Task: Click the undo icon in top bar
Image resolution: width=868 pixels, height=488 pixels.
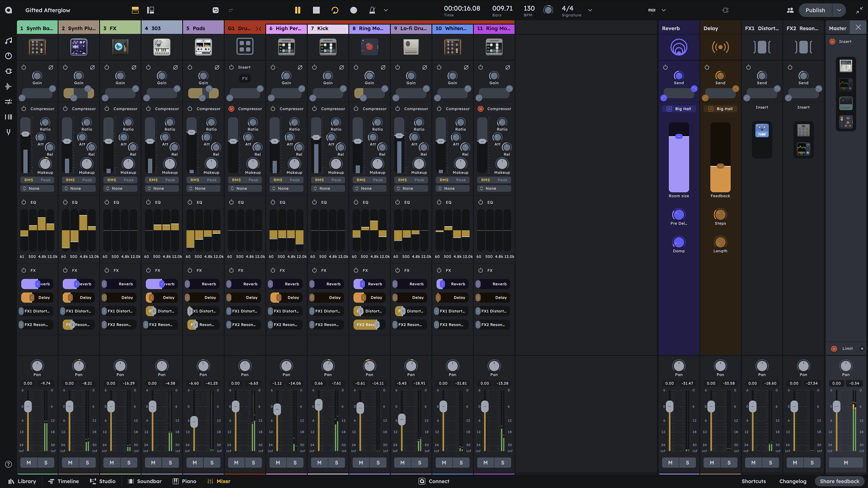Action: point(215,10)
